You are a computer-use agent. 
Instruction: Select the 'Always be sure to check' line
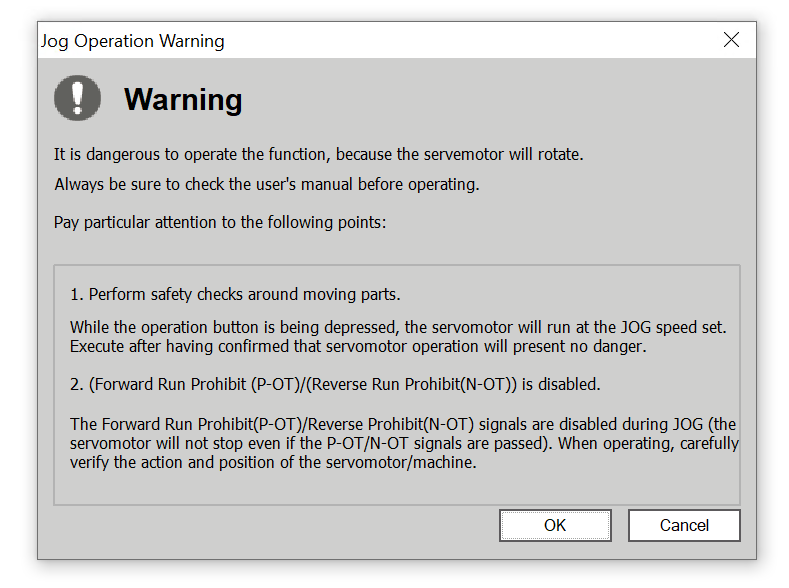pos(267,184)
